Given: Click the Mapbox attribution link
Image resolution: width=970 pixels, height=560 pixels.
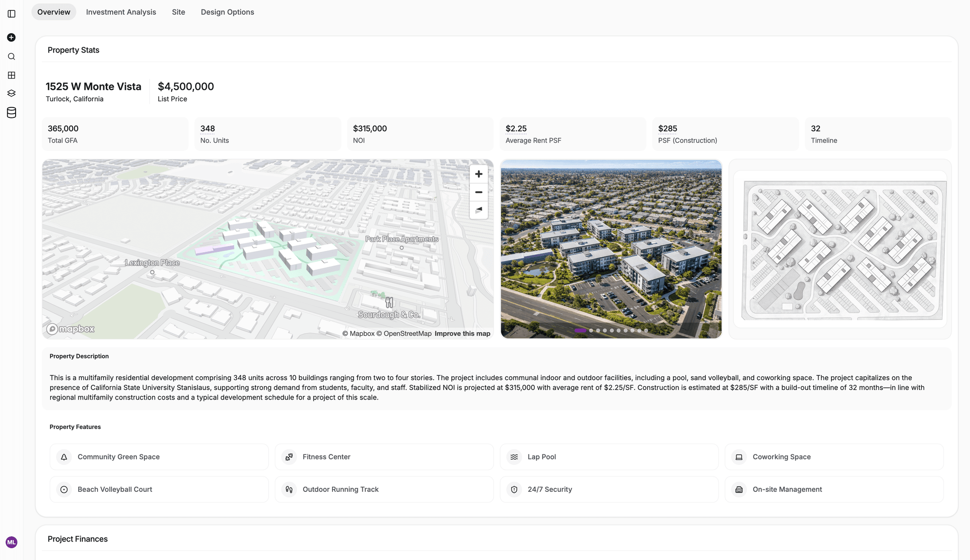Looking at the screenshot, I should [359, 334].
